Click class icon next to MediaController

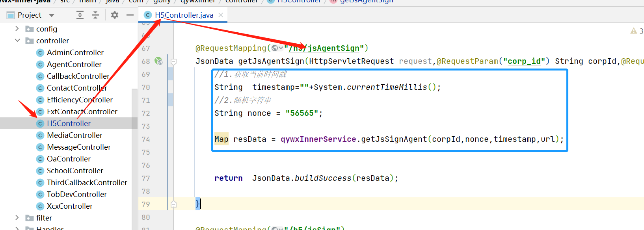coord(40,135)
